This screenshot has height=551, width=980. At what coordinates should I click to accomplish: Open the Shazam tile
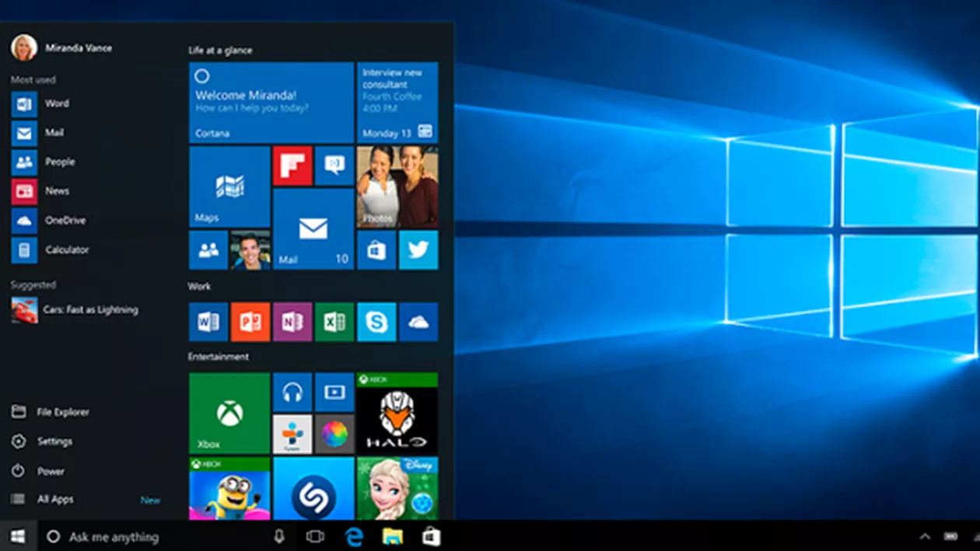[x=313, y=489]
